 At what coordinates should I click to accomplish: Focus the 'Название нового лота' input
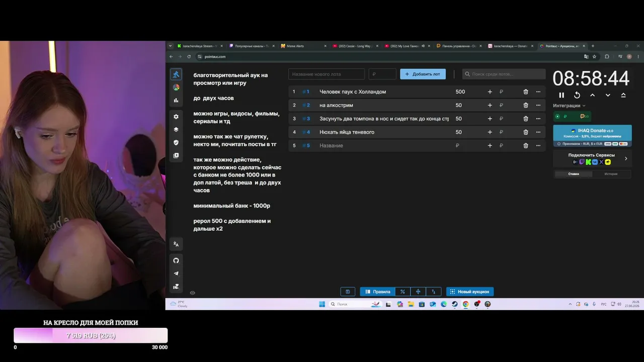tap(327, 74)
